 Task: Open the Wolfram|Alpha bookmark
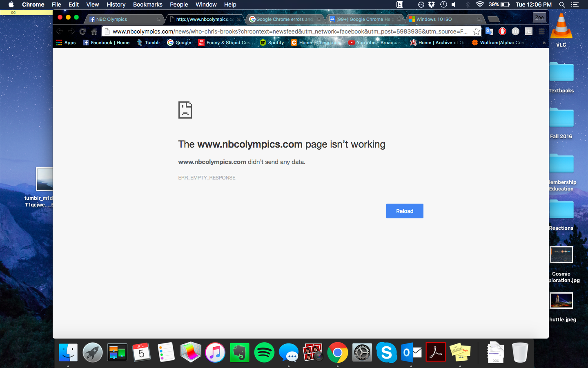coord(499,43)
